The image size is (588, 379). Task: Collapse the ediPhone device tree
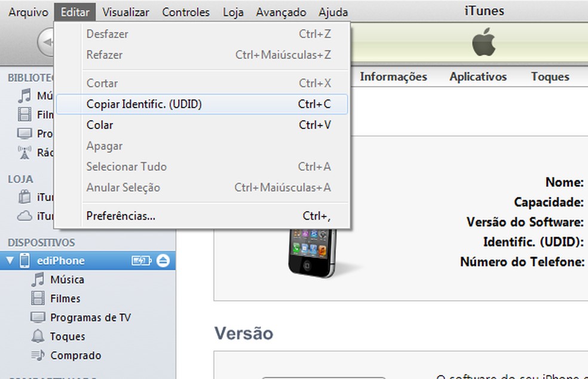point(10,261)
